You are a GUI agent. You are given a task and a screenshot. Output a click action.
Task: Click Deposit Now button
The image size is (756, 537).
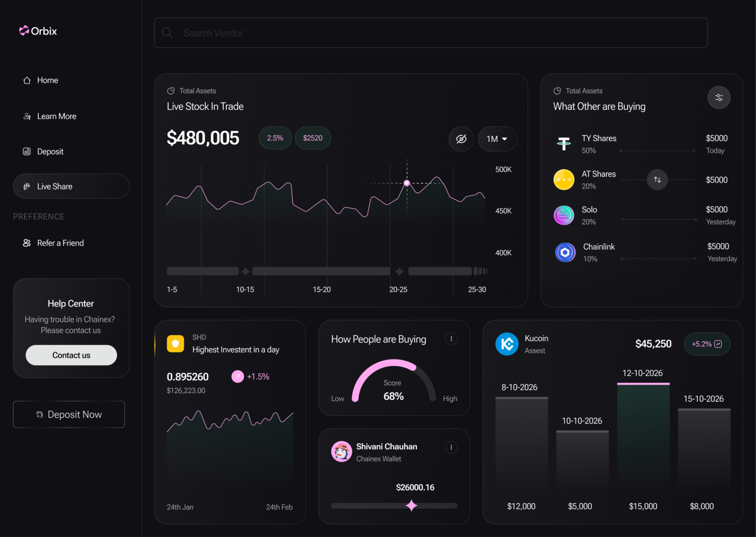coord(69,415)
